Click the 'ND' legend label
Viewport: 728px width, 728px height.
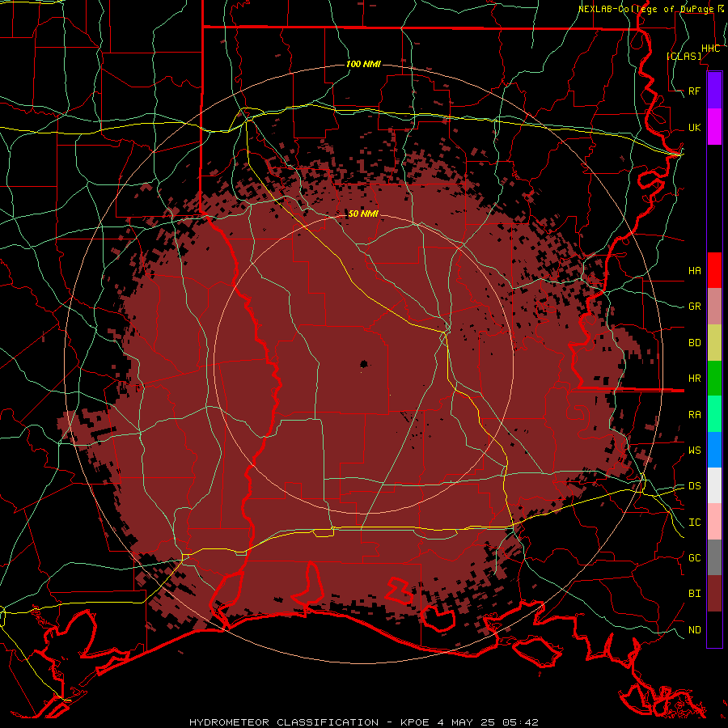click(x=694, y=630)
